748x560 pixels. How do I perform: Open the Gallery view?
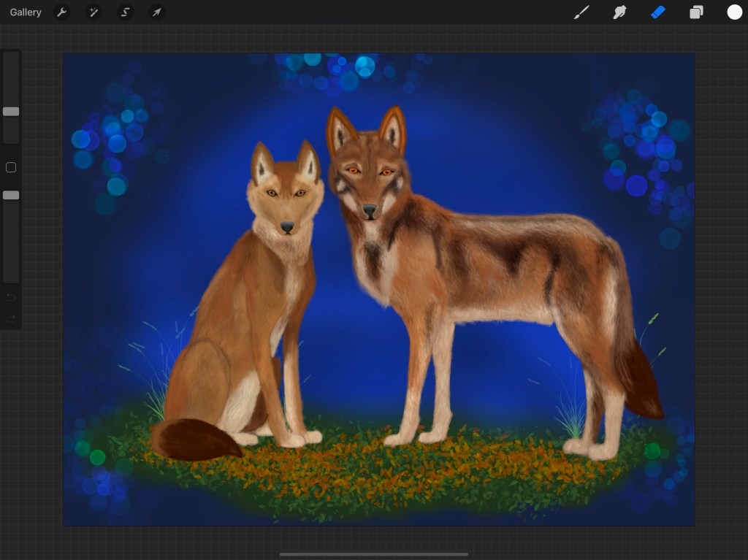(26, 12)
